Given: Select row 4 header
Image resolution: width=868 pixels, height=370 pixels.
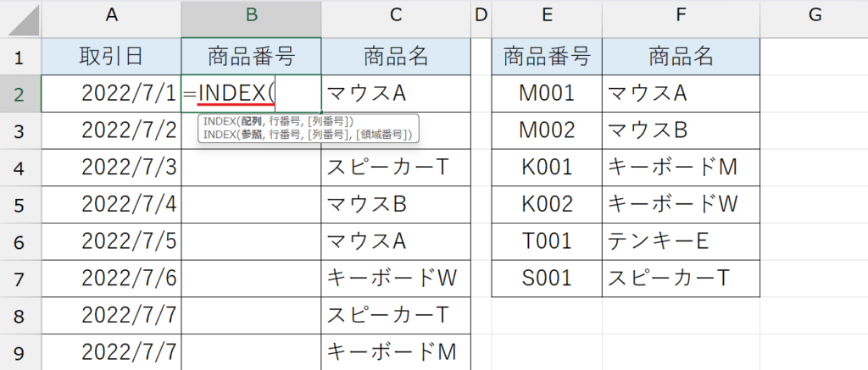Looking at the screenshot, I should (20, 168).
